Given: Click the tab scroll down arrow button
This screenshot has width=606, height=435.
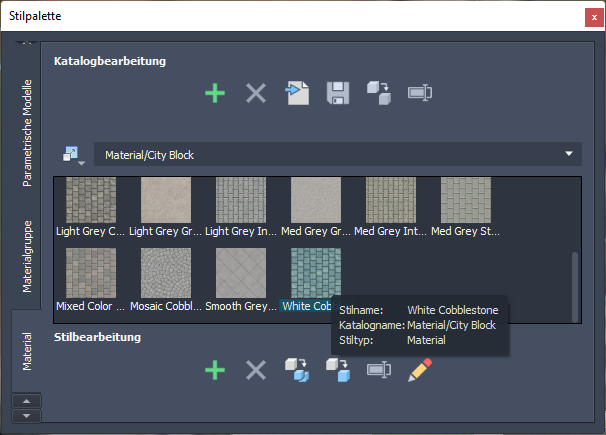Looking at the screenshot, I should 26,416.
